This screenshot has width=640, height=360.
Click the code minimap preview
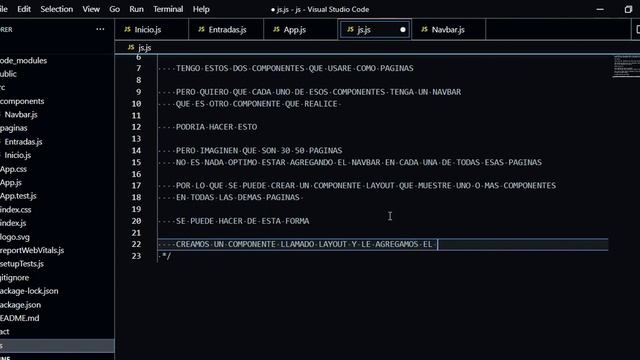(x=626, y=66)
